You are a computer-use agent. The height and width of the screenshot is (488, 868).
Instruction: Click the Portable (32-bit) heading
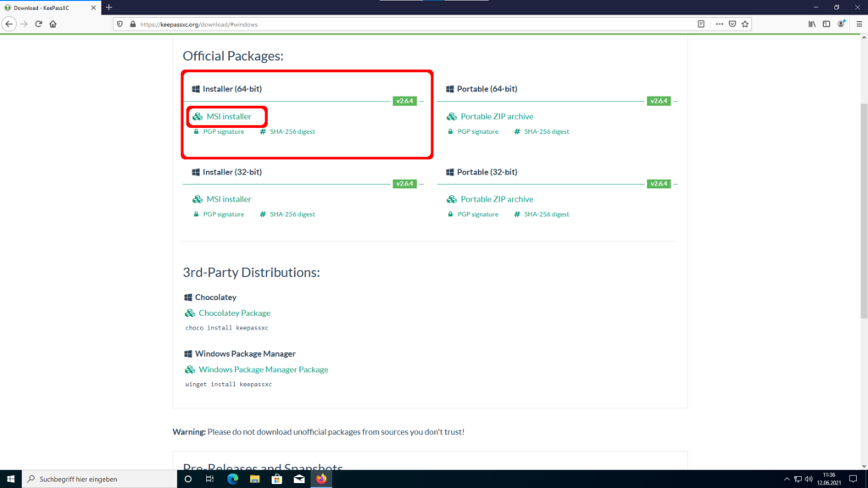(487, 172)
